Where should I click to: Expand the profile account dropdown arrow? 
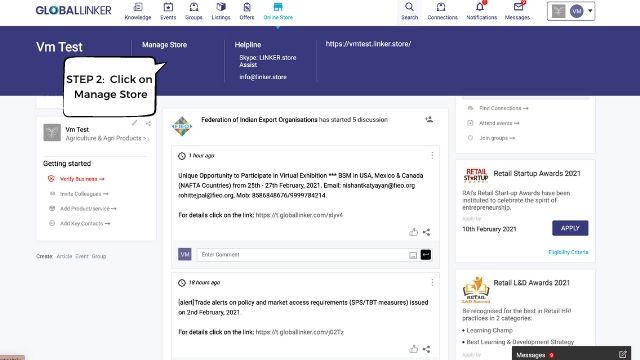point(590,11)
